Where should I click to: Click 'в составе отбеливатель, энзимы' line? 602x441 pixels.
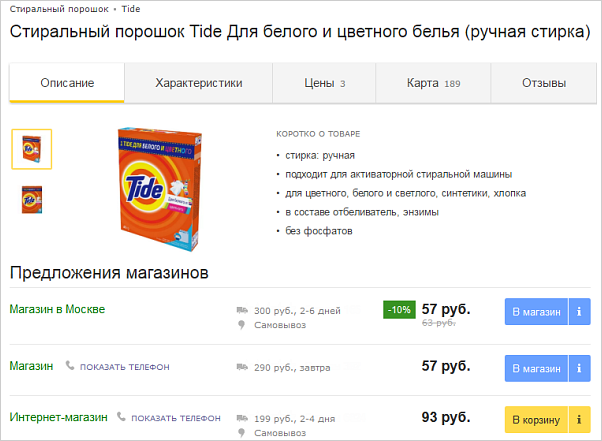[362, 212]
